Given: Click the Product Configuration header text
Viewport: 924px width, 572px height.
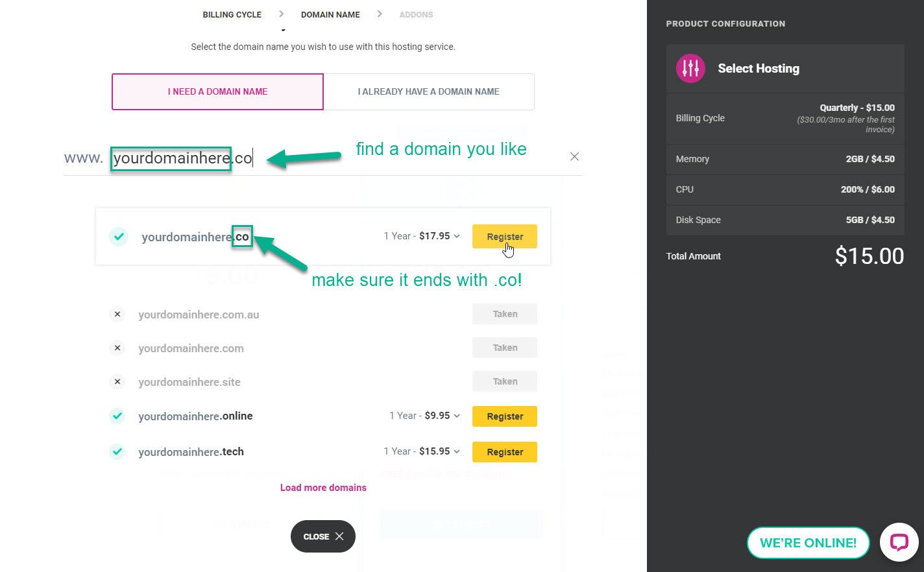Looking at the screenshot, I should (725, 23).
